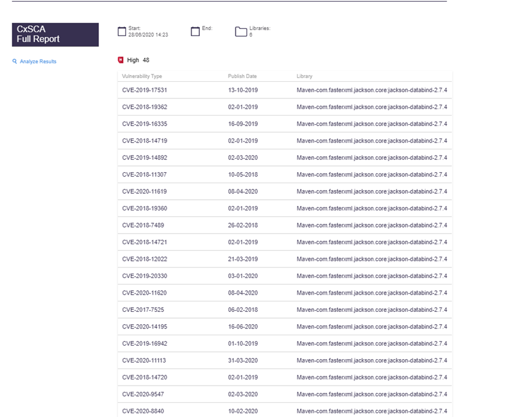The width and height of the screenshot is (532, 417).
Task: Open the CVE-2019-17531 row
Action: pyautogui.click(x=285, y=90)
